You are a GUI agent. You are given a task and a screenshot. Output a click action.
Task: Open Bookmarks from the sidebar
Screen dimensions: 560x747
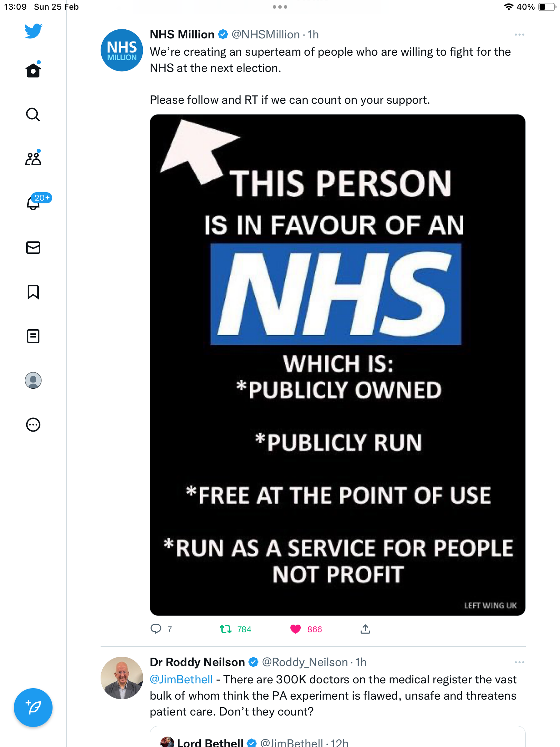point(33,292)
